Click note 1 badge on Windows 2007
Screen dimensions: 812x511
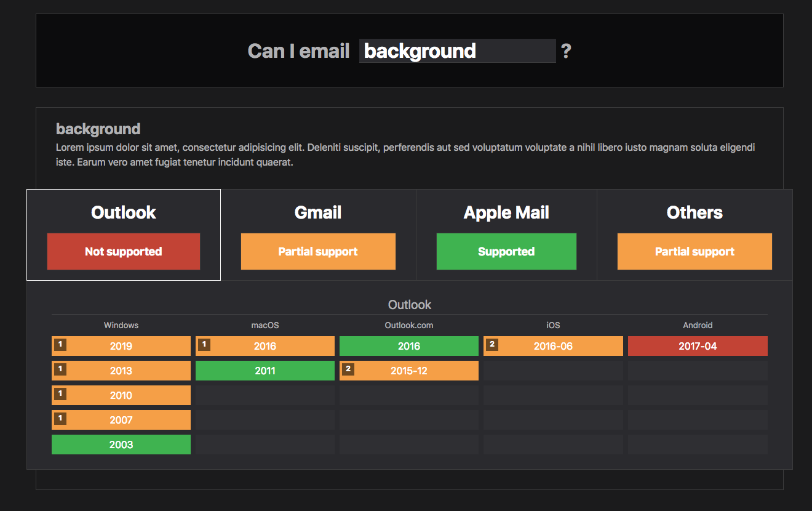coord(60,419)
